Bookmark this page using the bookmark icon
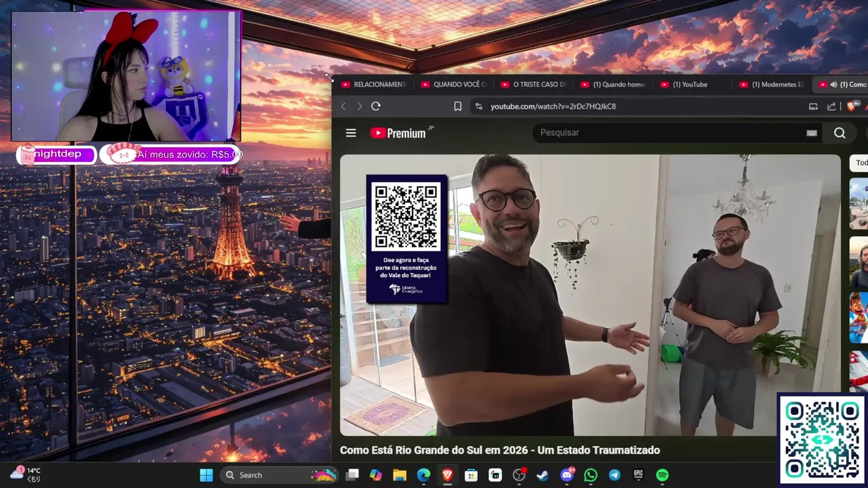This screenshot has height=488, width=868. pyautogui.click(x=458, y=106)
